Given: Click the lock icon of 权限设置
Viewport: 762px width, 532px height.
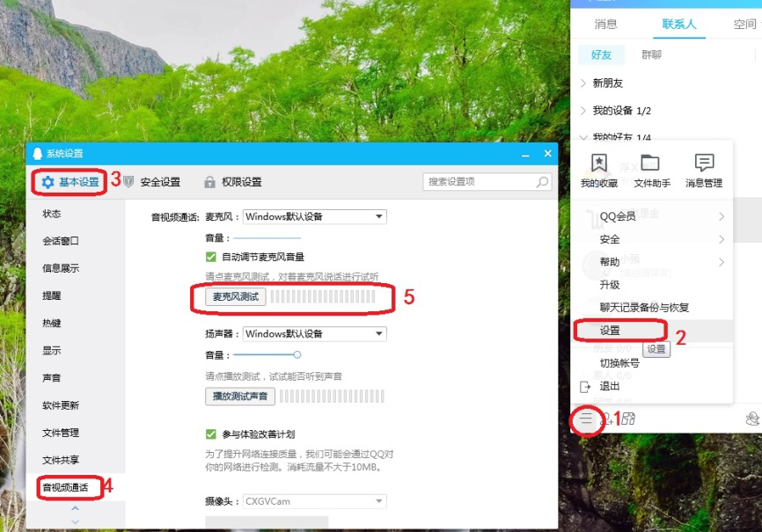Looking at the screenshot, I should [x=209, y=182].
